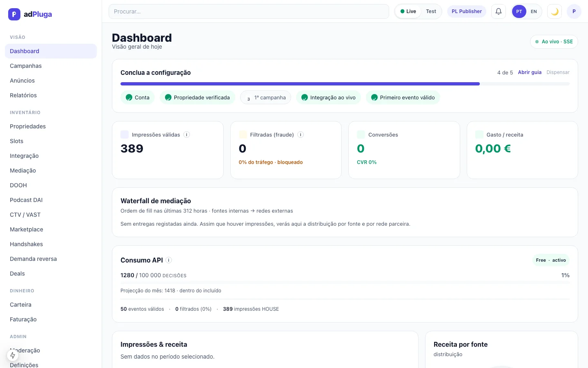
Task: Open Campanhas in the sidebar
Action: point(51,66)
